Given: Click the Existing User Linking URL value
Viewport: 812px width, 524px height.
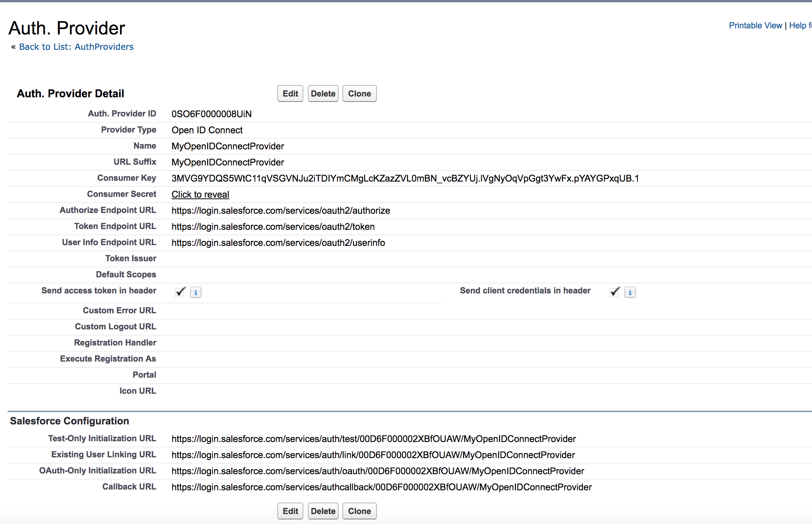Looking at the screenshot, I should pos(373,455).
